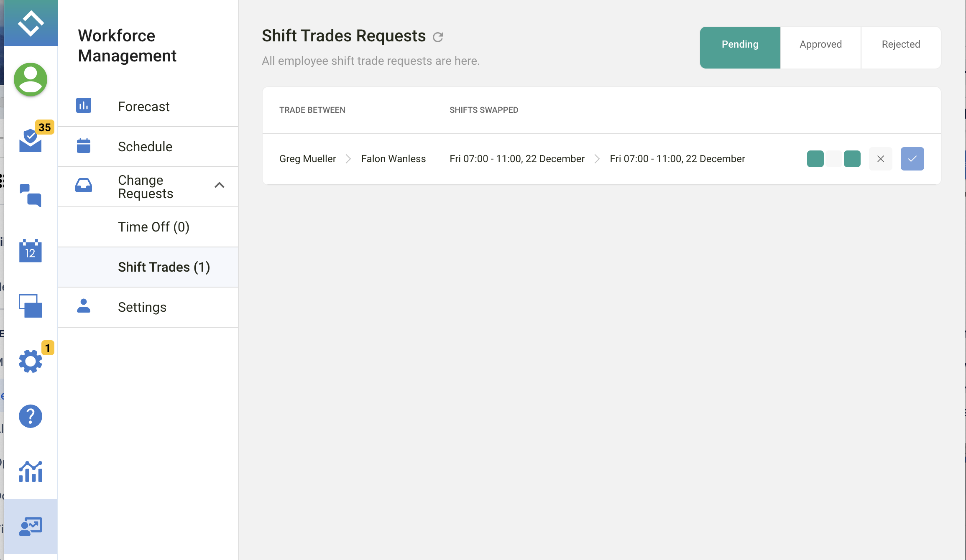The height and width of the screenshot is (560, 966).
Task: Open Time Off (0) requests
Action: (153, 227)
